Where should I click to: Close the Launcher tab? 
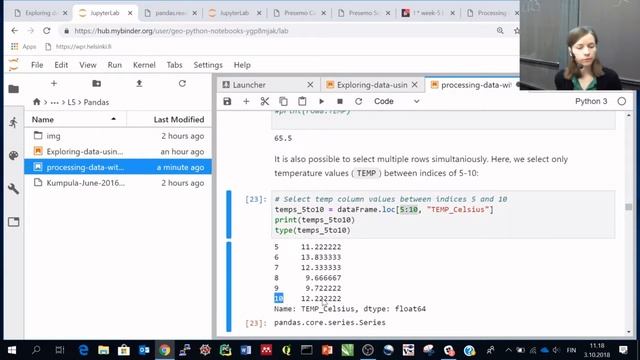click(x=310, y=84)
